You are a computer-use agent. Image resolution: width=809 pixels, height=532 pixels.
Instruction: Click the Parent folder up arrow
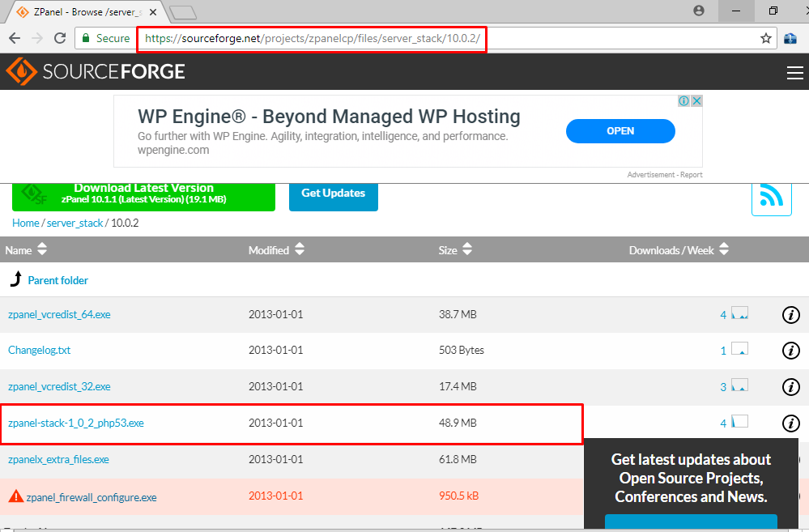tap(15, 279)
